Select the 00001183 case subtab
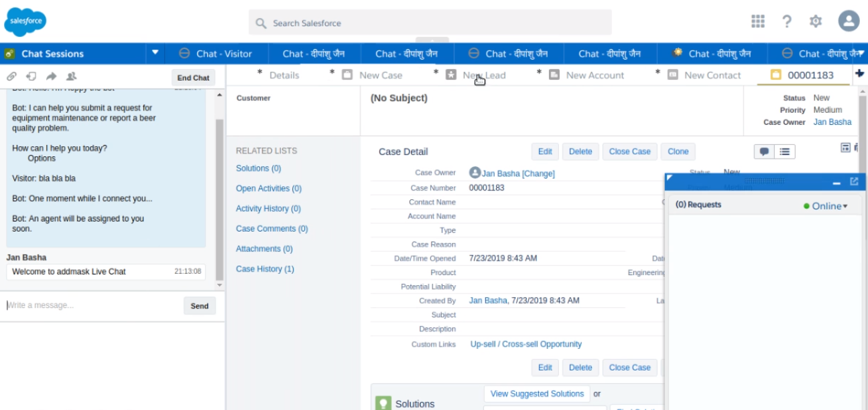This screenshot has width=868, height=410. coord(803,75)
